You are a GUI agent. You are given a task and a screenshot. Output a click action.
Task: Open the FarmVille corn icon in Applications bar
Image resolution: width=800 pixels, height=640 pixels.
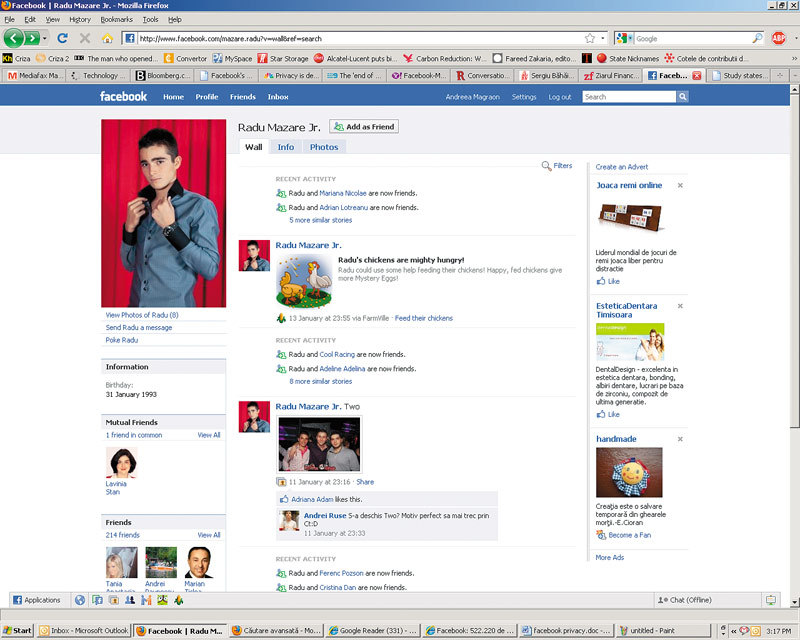[179, 600]
